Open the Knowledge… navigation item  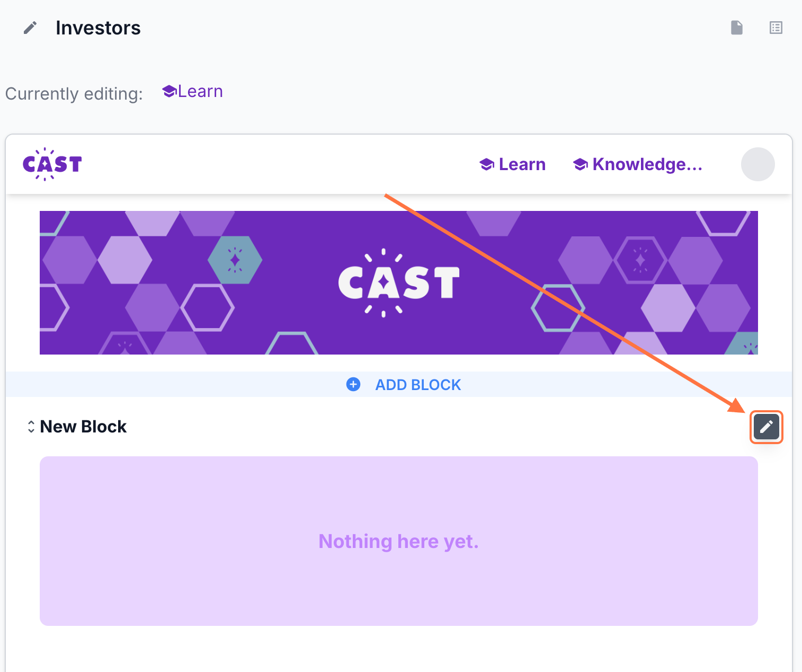647,164
